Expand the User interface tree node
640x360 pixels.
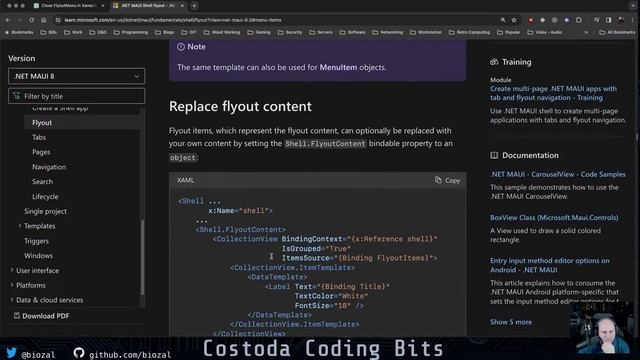click(x=12, y=270)
